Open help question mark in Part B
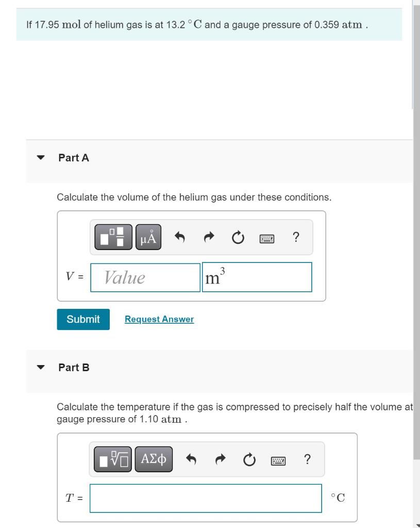Screen dimensions: 420x528 pyautogui.click(x=307, y=459)
